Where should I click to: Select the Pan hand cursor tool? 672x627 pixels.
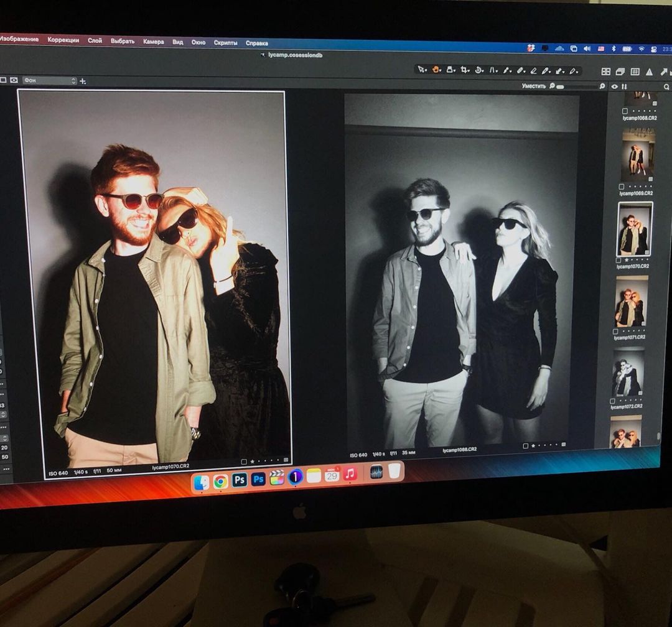coord(436,70)
